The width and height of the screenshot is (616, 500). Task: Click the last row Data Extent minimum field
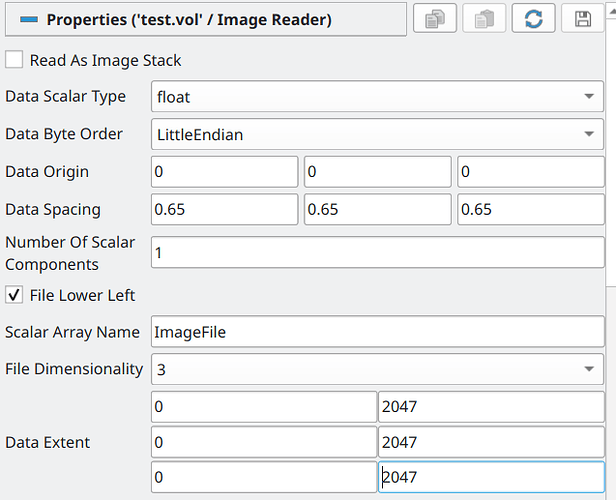(263, 477)
